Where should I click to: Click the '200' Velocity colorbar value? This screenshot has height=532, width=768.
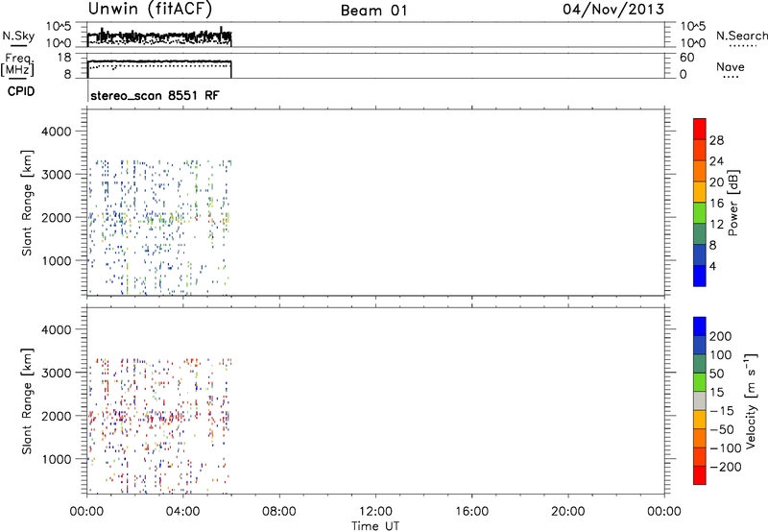click(721, 336)
